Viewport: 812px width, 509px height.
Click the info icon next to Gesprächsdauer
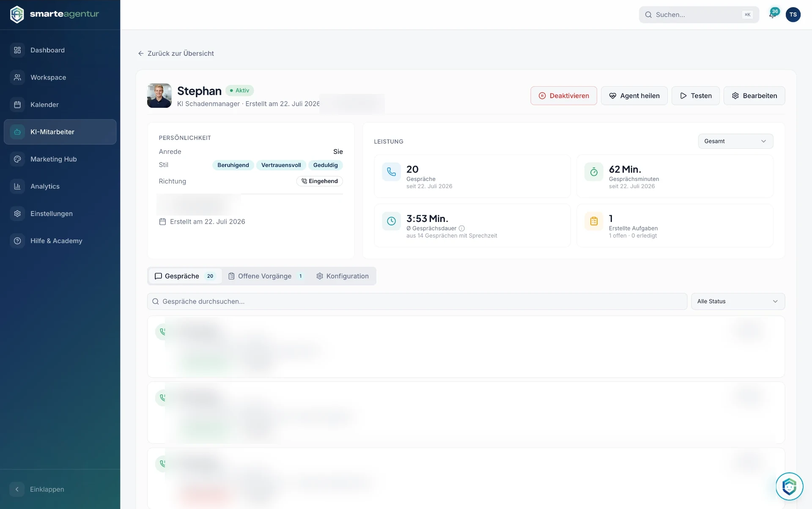tap(462, 228)
